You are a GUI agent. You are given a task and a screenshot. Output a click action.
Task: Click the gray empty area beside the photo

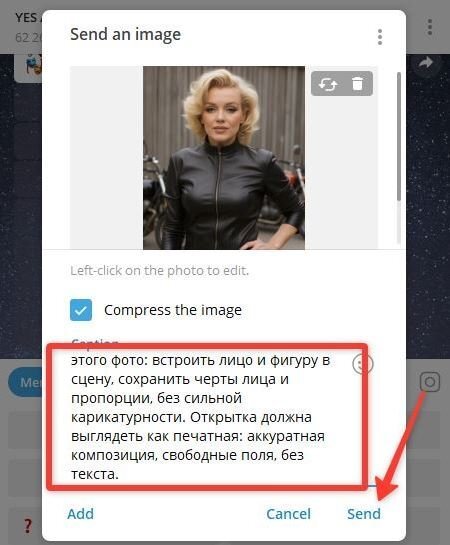(106, 157)
